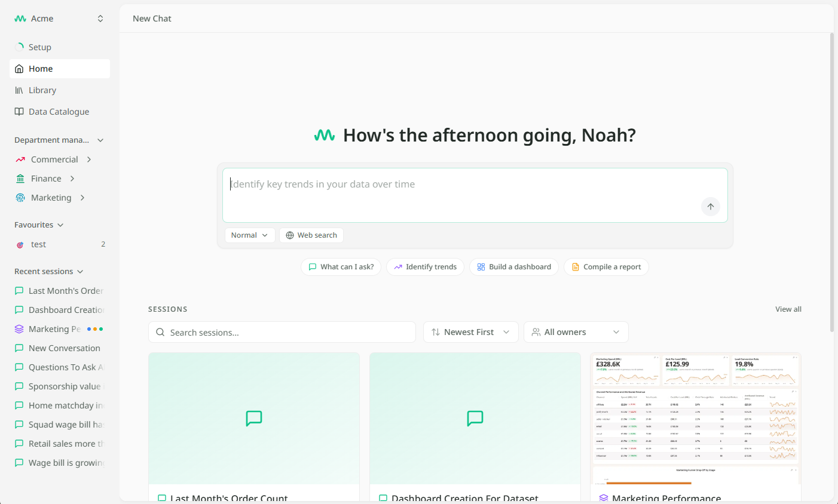Open the Finance department item
Viewport: 838px width, 504px height.
tap(45, 179)
